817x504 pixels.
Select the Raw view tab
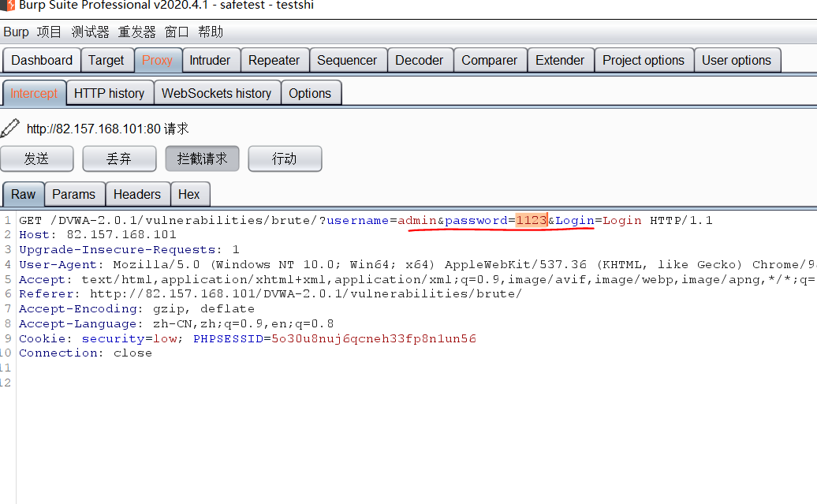point(24,194)
